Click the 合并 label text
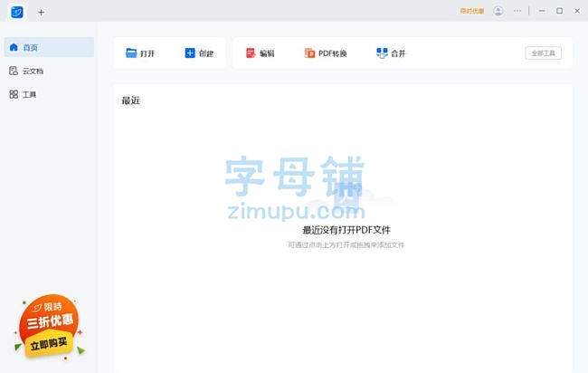588x373 pixels. coord(398,53)
